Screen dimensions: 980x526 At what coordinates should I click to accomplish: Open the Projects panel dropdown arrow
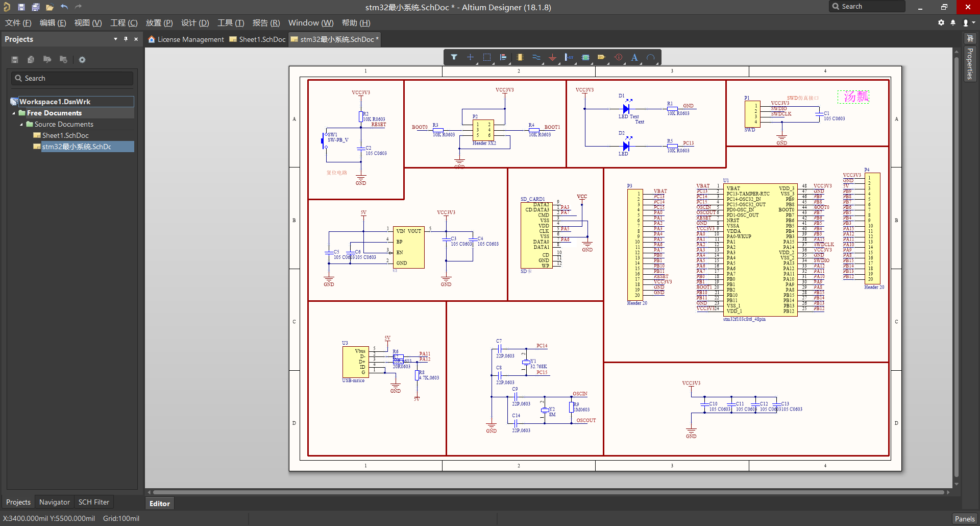tap(115, 39)
